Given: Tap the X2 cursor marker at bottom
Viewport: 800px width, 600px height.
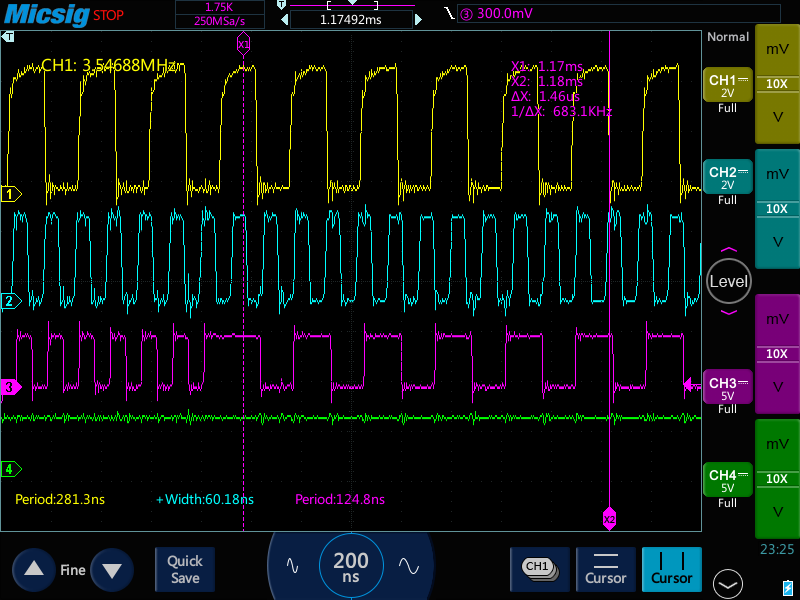Looking at the screenshot, I should point(609,518).
